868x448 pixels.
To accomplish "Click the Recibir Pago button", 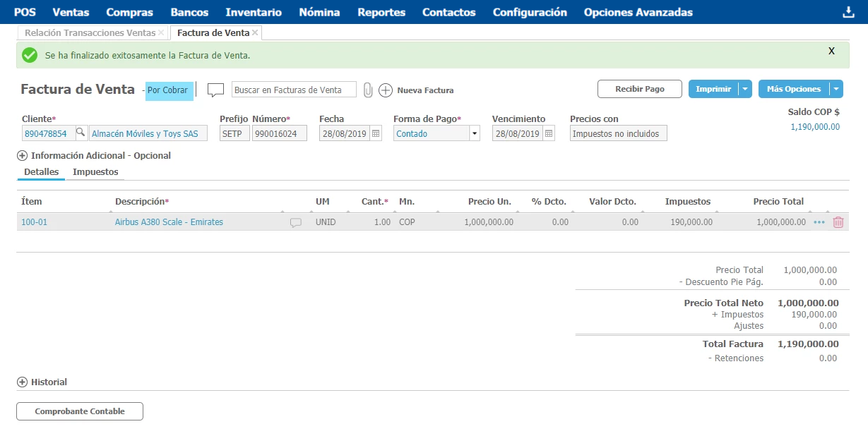I will click(640, 89).
